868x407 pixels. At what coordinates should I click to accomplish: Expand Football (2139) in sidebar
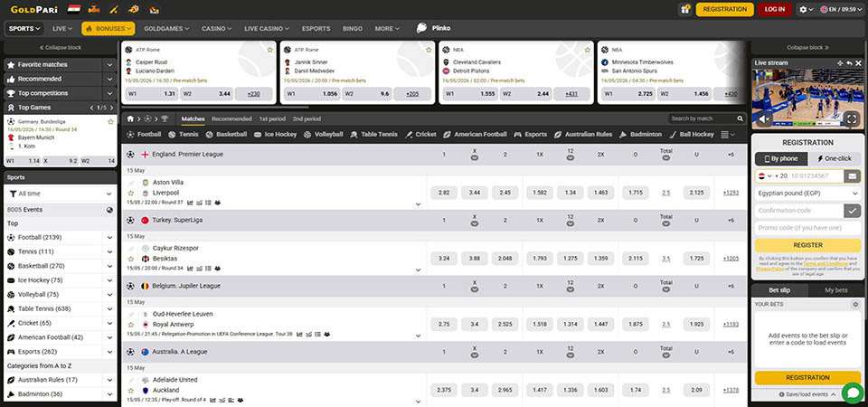(x=109, y=238)
